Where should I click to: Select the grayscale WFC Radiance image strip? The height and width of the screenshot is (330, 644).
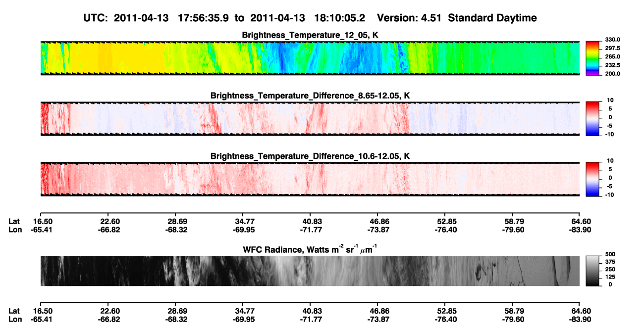[310, 271]
